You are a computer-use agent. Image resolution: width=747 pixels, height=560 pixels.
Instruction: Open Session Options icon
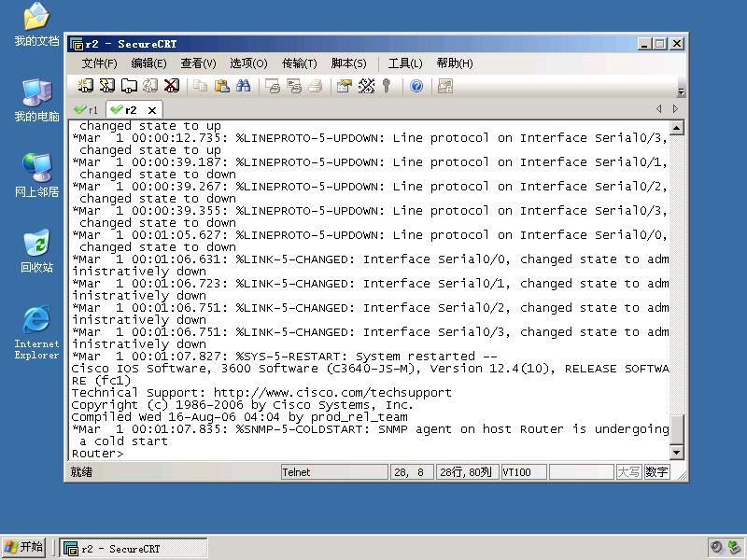click(344, 86)
